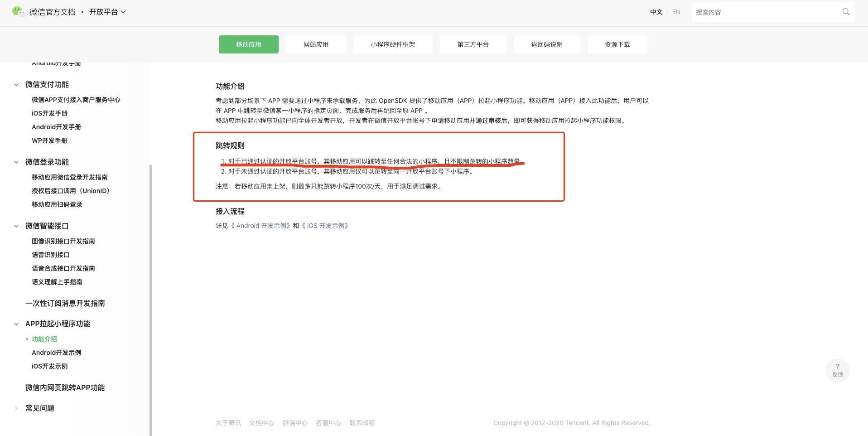Open iOS开发示例 in sidebar
868x436 pixels.
(x=50, y=366)
